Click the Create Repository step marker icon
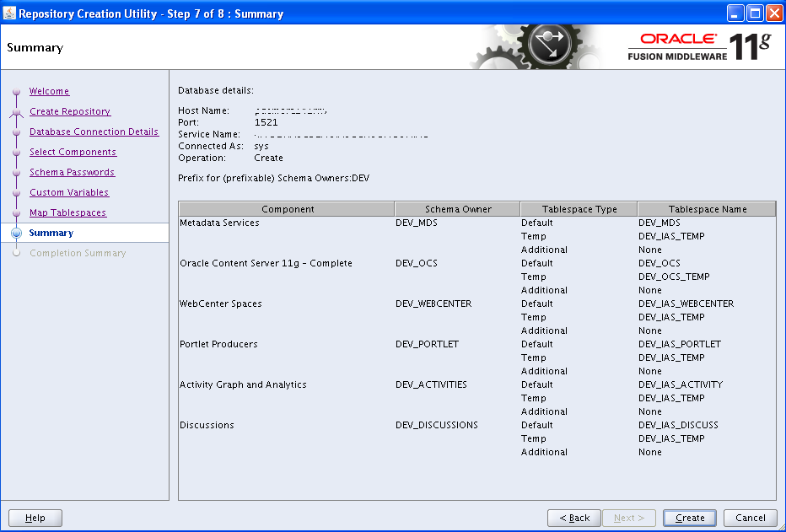This screenshot has height=532, width=786. (16, 111)
